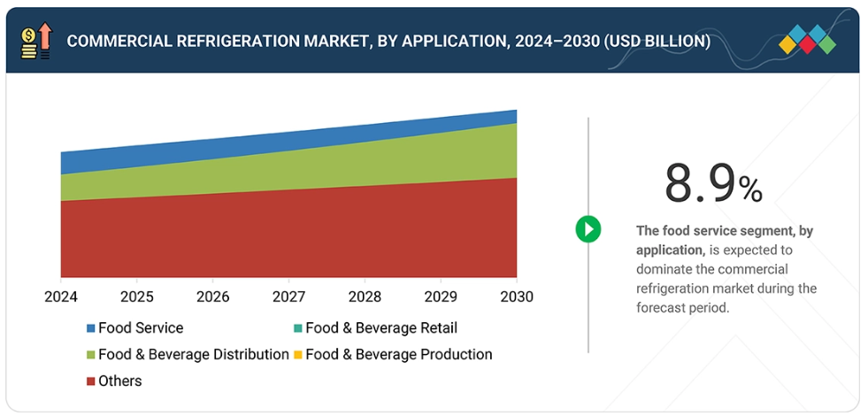The image size is (868, 416).
Task: Select the Food & Beverage Production legend label
Action: click(399, 354)
